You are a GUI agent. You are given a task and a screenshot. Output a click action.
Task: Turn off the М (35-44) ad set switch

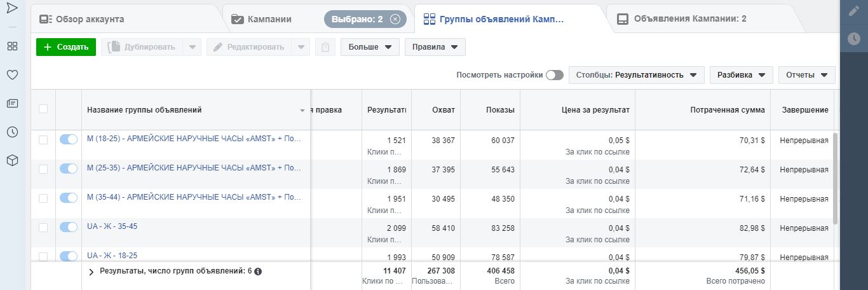[x=69, y=198]
